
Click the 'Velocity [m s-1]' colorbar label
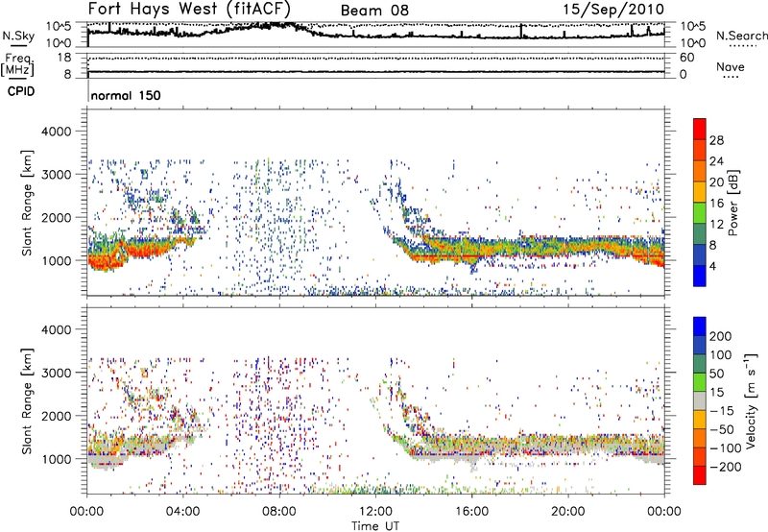(752, 401)
